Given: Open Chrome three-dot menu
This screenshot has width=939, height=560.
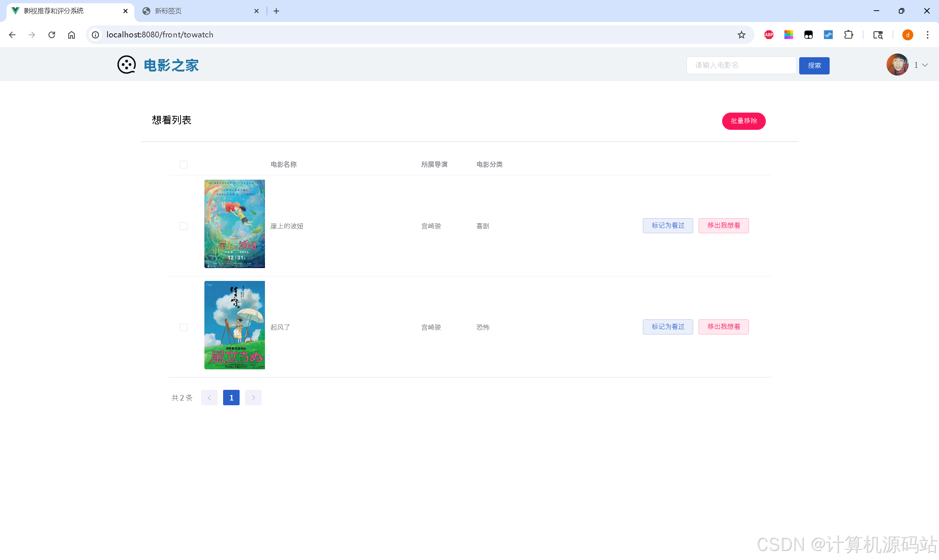Looking at the screenshot, I should pyautogui.click(x=927, y=35).
